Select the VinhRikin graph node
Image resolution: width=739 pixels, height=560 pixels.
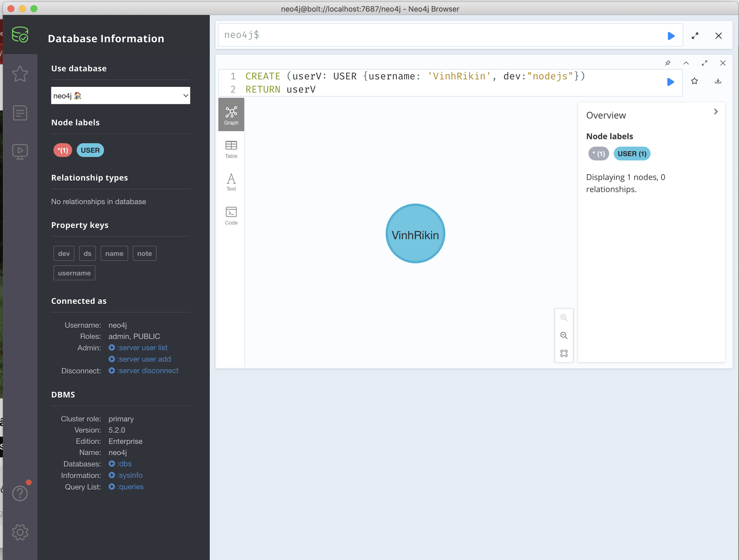415,233
